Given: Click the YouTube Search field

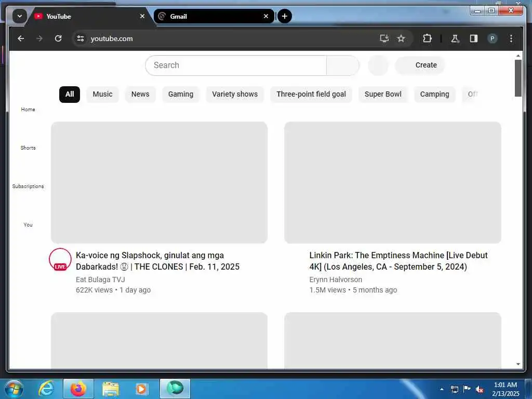Looking at the screenshot, I should 236,65.
